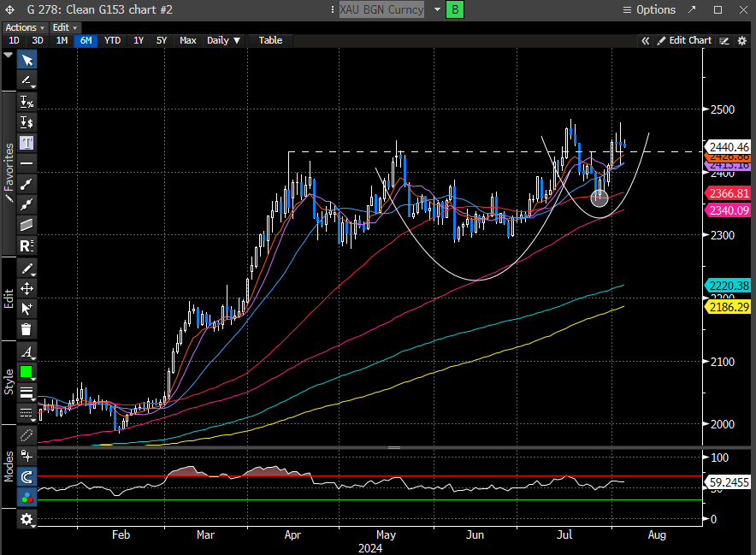The width and height of the screenshot is (756, 555).
Task: Open the Daily periodicity dropdown
Action: coord(224,40)
